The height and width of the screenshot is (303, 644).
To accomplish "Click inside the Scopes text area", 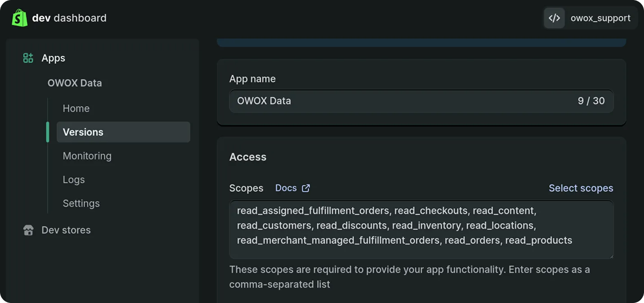I will tap(421, 230).
